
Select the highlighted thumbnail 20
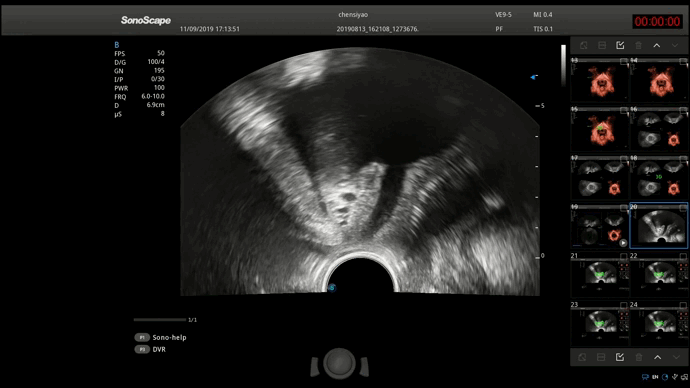click(659, 226)
